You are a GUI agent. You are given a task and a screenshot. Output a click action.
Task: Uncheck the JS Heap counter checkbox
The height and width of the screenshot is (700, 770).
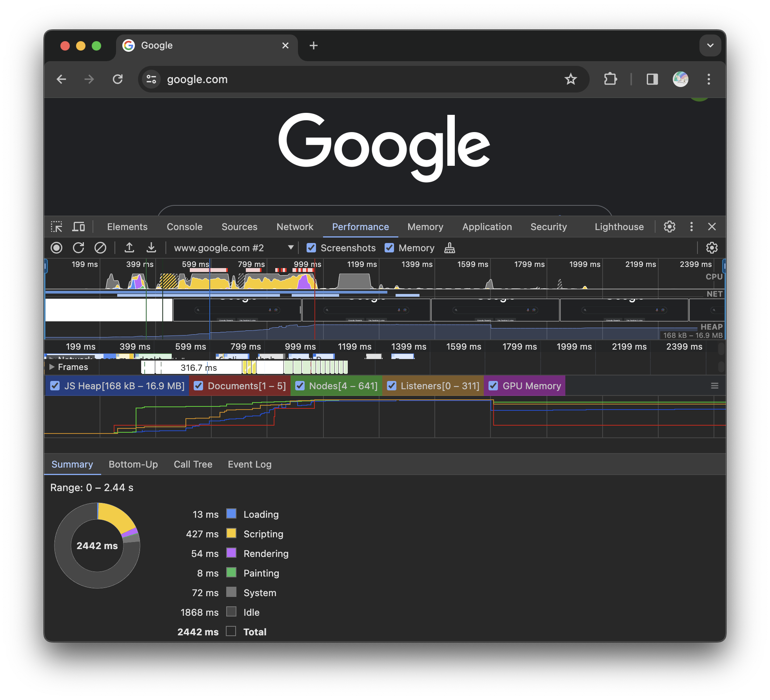click(55, 386)
